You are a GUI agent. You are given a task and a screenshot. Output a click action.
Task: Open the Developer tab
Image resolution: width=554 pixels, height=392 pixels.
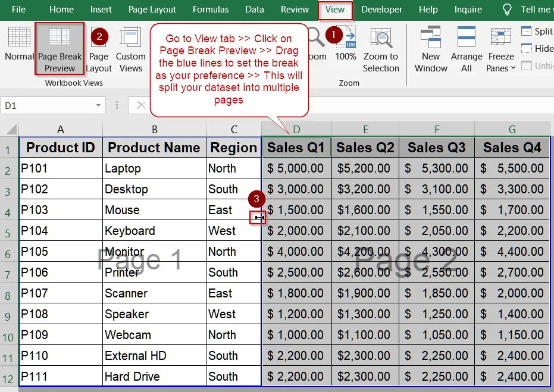381,10
